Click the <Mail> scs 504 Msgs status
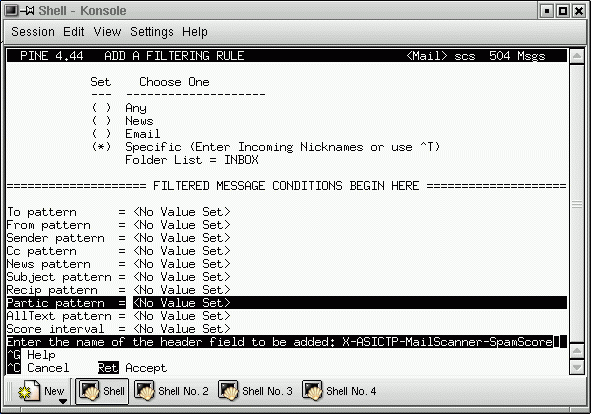Screen dimensions: 591x414 [476, 56]
